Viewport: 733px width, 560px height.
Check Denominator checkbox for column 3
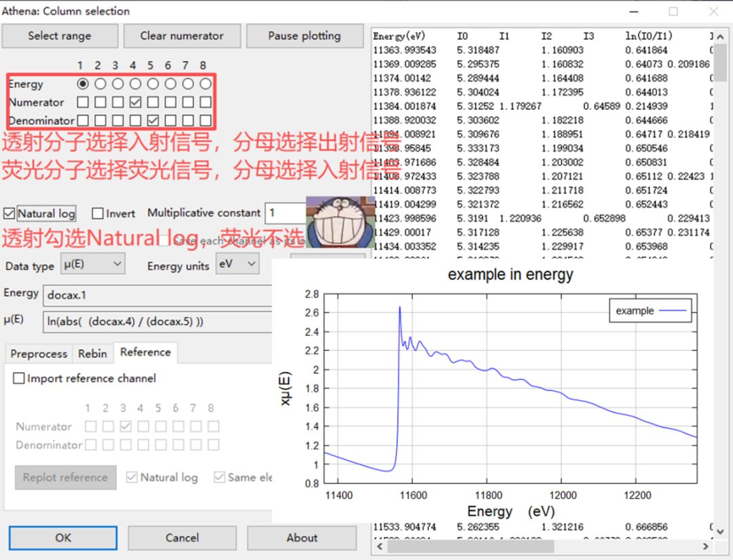(x=118, y=120)
